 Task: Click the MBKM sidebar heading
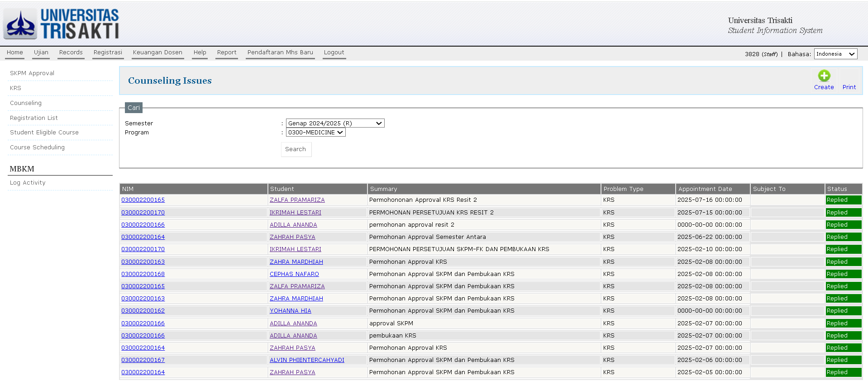pyautogui.click(x=22, y=169)
